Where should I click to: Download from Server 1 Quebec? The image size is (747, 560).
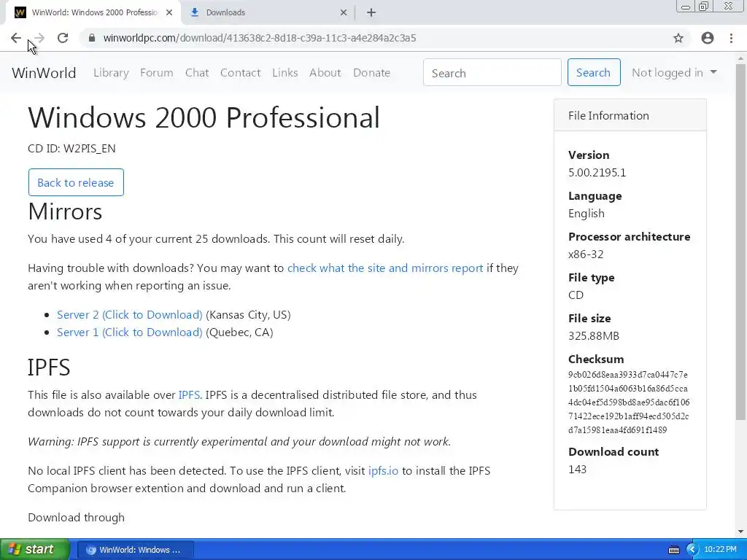[x=130, y=332]
